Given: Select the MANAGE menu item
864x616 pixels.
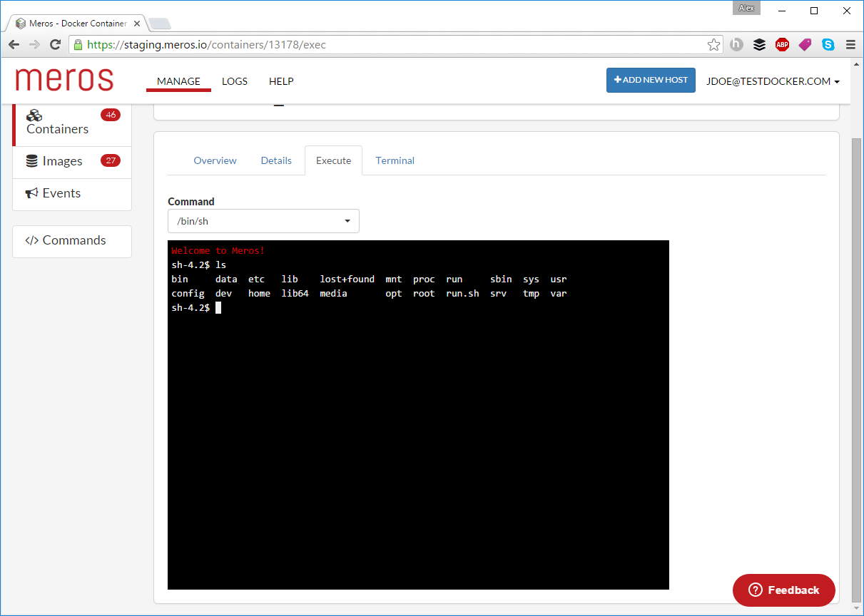Looking at the screenshot, I should point(178,81).
